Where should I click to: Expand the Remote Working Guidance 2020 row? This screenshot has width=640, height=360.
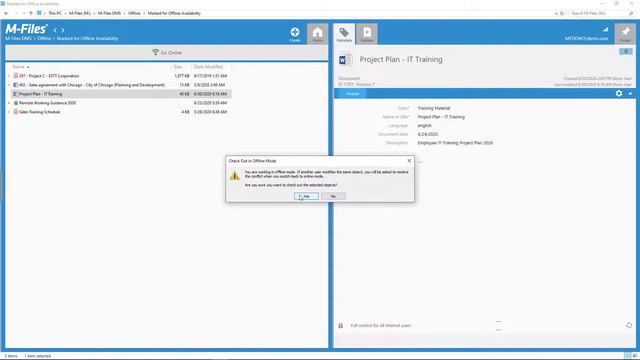coord(9,103)
